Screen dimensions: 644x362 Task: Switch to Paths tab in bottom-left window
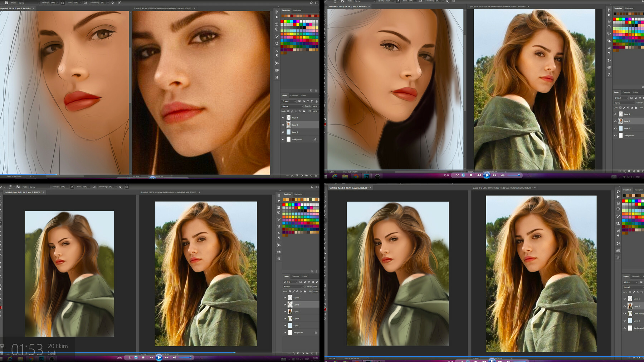point(304,276)
